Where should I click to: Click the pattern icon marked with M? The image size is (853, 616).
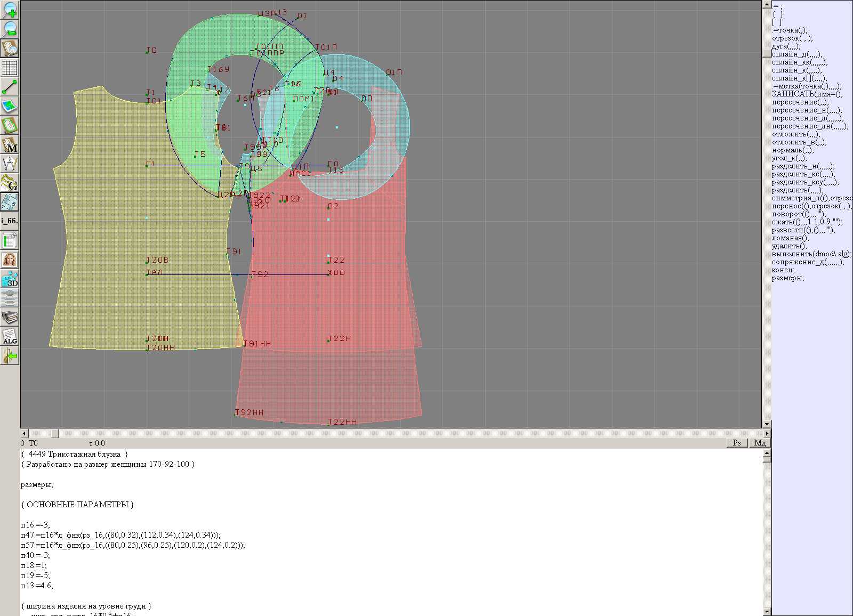(x=10, y=144)
